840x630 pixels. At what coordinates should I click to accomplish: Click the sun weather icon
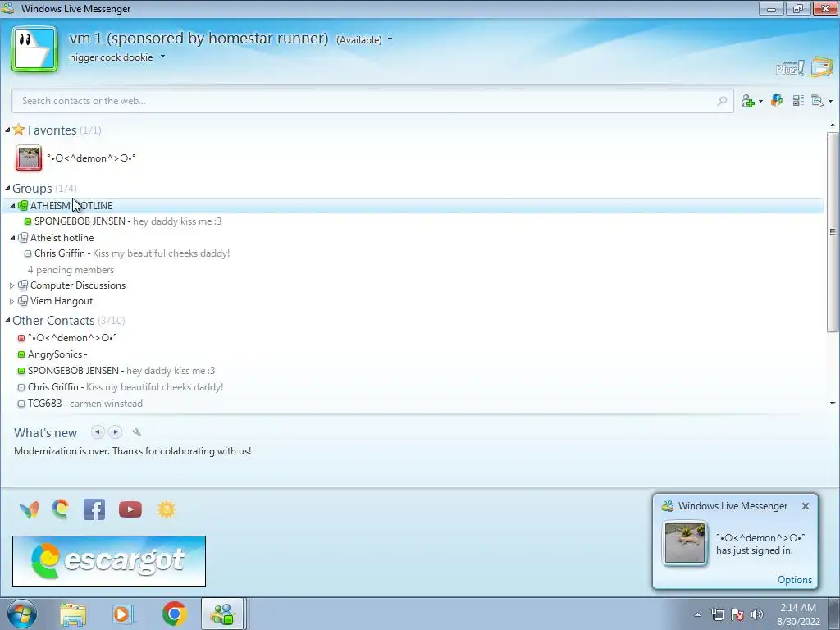167,509
